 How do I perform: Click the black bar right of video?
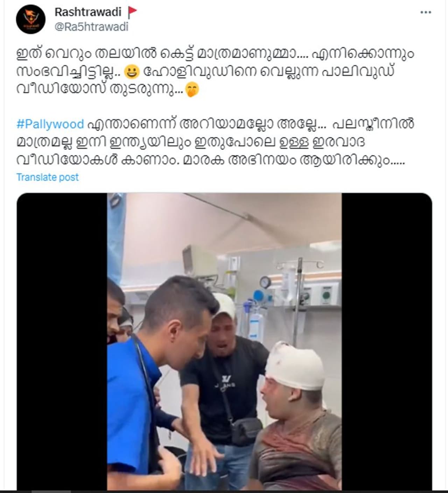387,341
